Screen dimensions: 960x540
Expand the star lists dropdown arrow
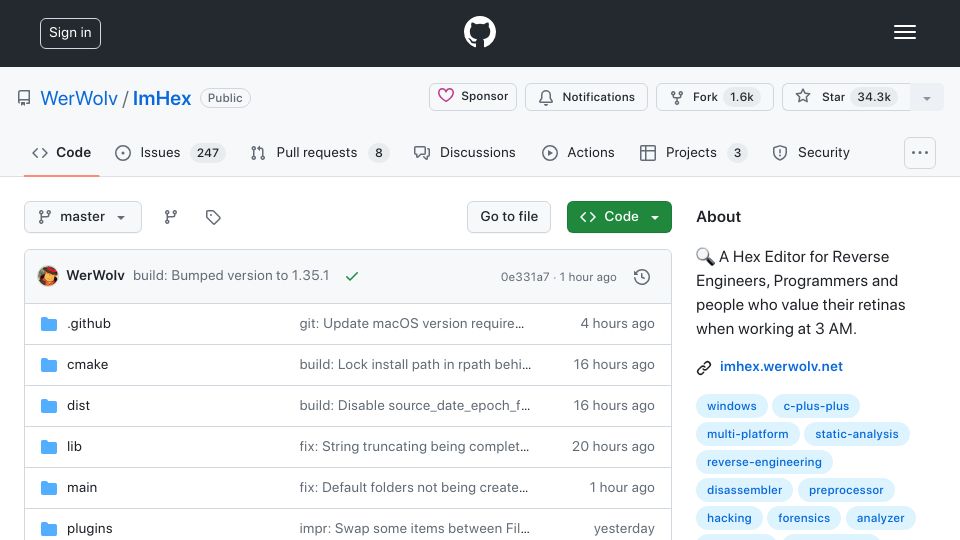click(927, 98)
